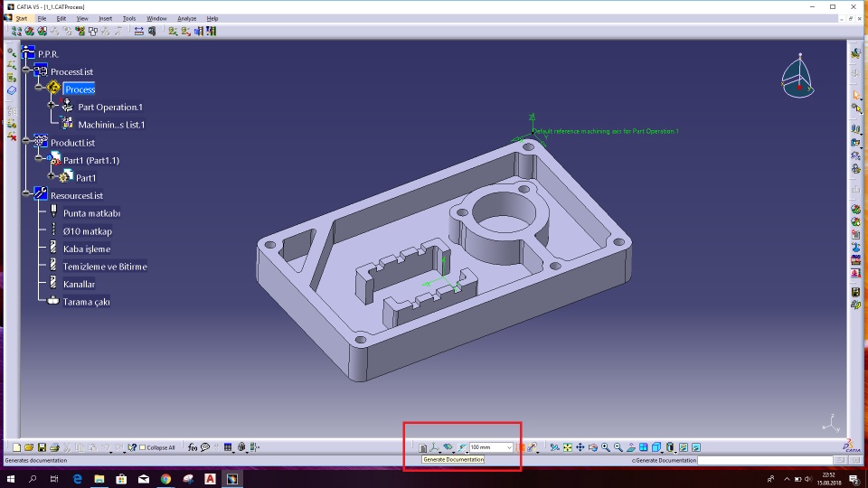Click the Generate Documentation icon

422,447
